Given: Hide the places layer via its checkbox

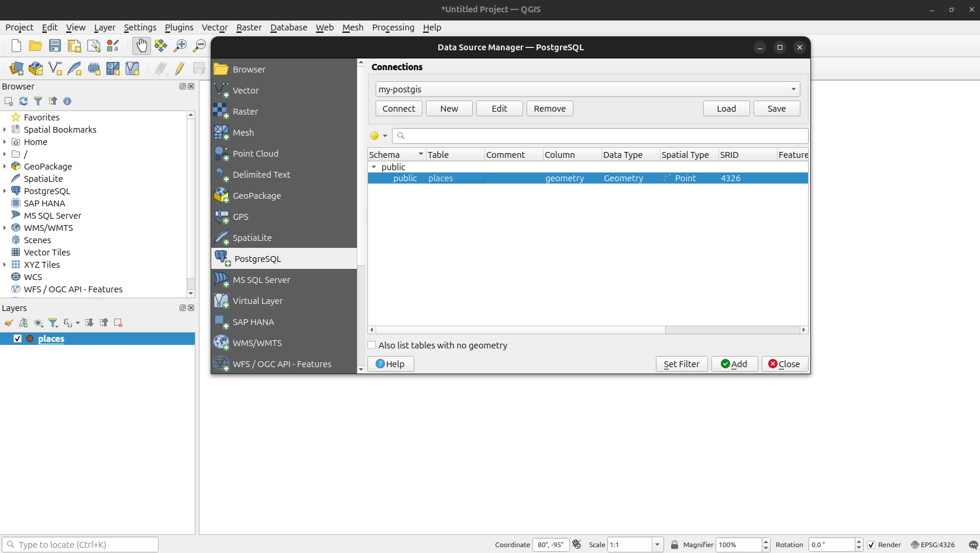Looking at the screenshot, I should tap(18, 338).
